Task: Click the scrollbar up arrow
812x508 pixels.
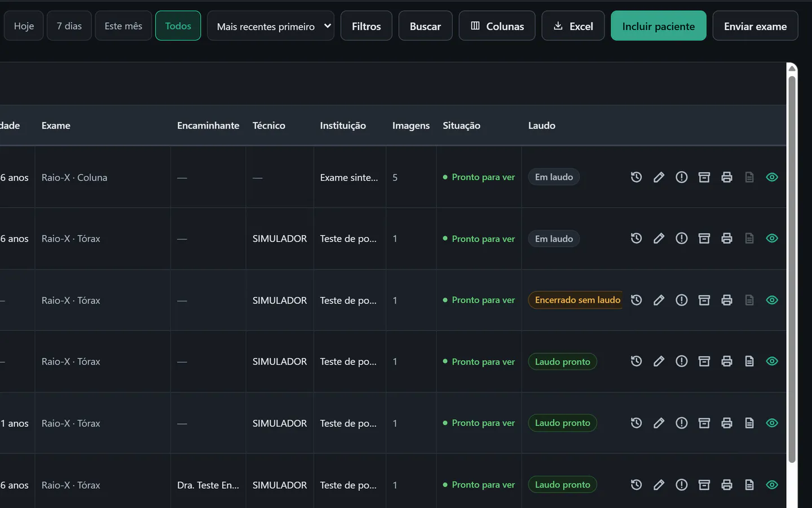Action: pyautogui.click(x=792, y=69)
